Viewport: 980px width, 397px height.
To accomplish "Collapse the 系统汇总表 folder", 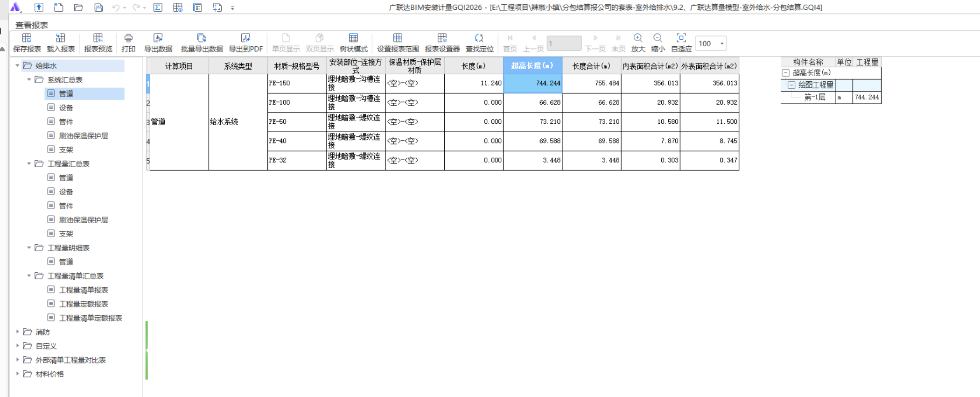I will [29, 79].
